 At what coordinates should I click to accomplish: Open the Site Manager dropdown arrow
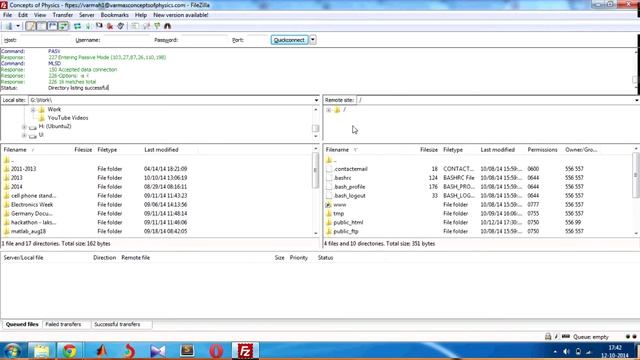point(18,26)
